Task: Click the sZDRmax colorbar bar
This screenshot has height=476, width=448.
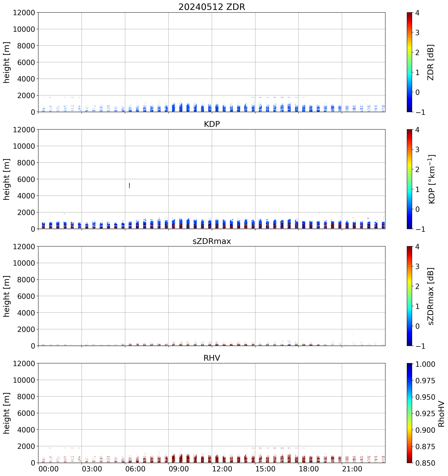Action: click(409, 296)
